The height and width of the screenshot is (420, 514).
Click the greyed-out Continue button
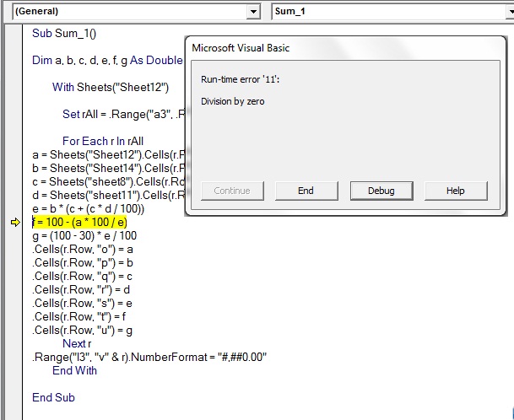point(231,191)
